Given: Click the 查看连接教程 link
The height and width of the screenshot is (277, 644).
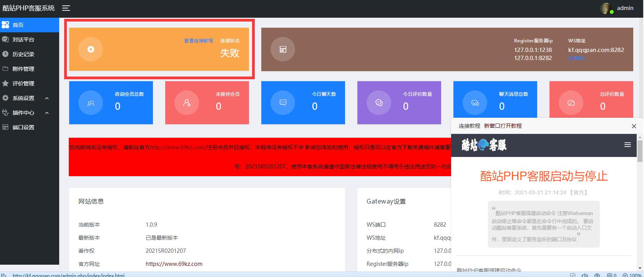Looking at the screenshot, I should click(x=198, y=41).
